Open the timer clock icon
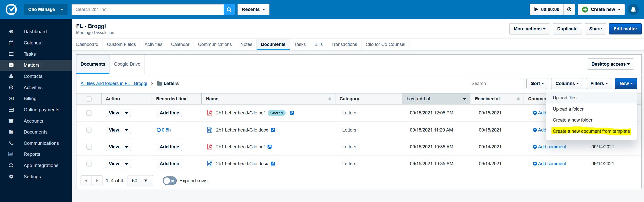 pyautogui.click(x=569, y=9)
